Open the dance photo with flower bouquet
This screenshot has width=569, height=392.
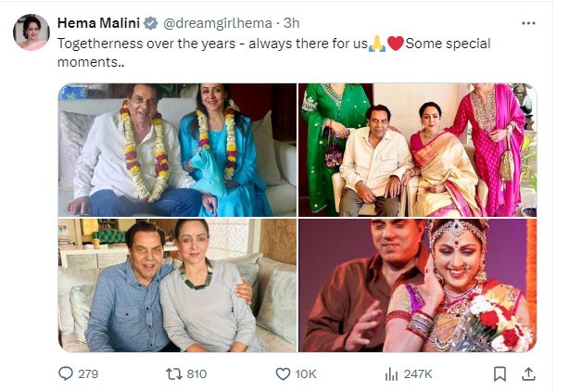click(x=417, y=285)
